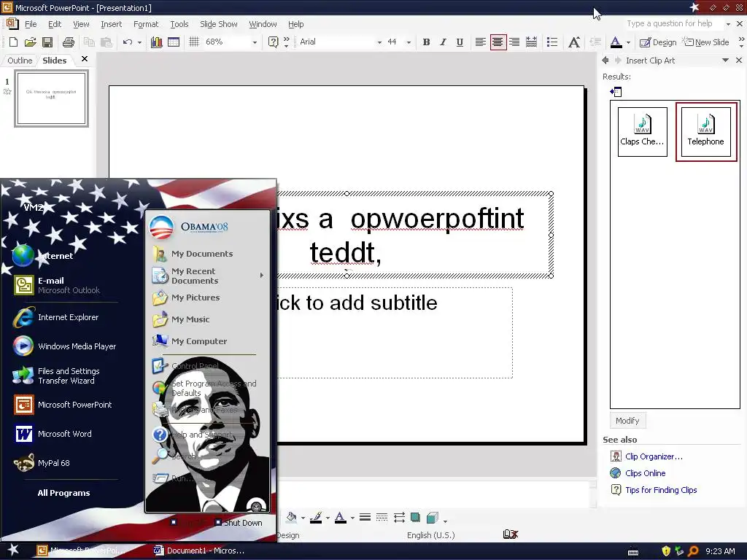
Task: Open Clip Organizer link
Action: pyautogui.click(x=654, y=456)
